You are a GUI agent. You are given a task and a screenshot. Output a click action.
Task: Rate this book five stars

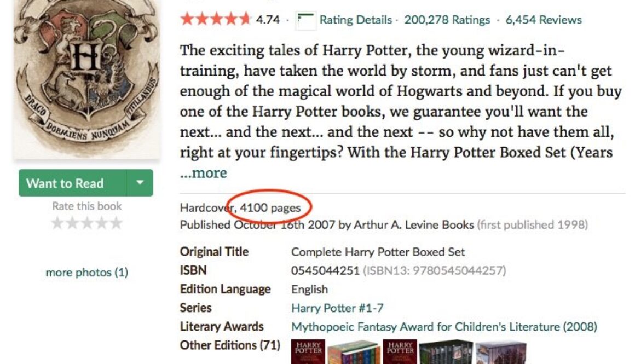point(116,223)
